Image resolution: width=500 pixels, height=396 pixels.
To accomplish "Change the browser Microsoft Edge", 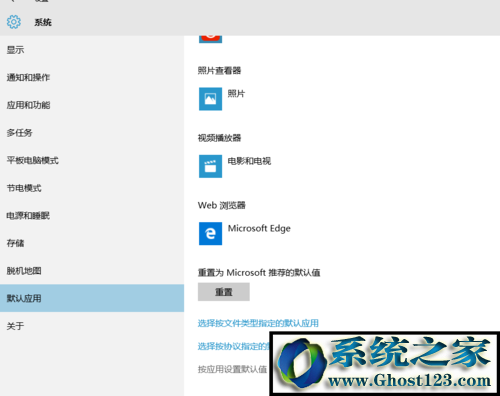I will click(259, 228).
